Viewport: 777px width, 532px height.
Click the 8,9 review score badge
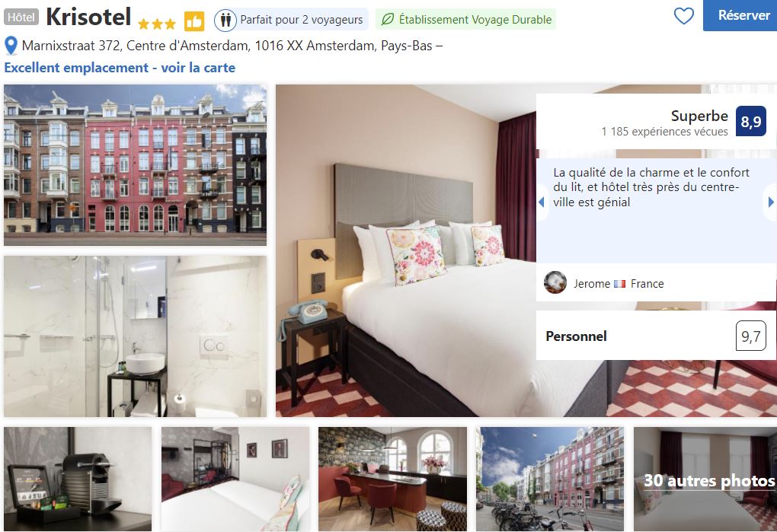coord(751,121)
